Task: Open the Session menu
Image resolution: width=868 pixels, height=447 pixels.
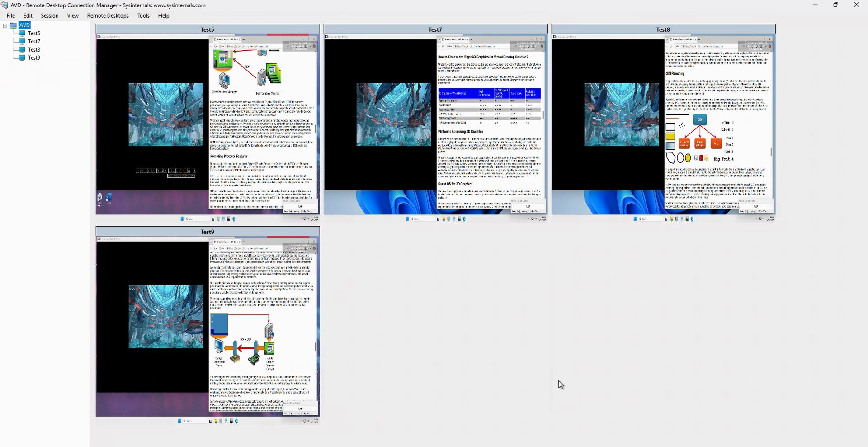Action: (50, 15)
